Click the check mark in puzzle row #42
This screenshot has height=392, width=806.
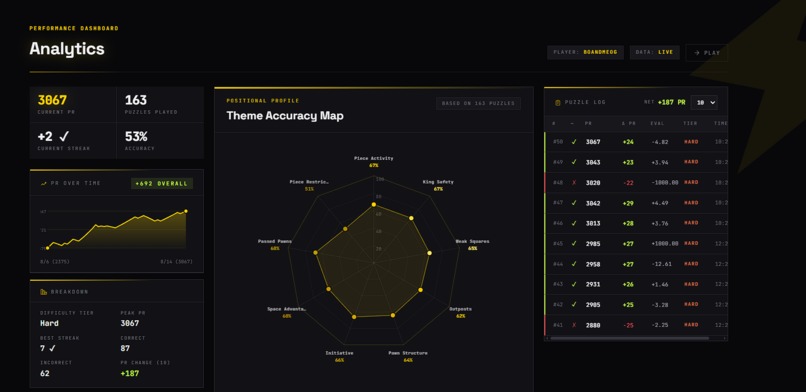pos(574,305)
